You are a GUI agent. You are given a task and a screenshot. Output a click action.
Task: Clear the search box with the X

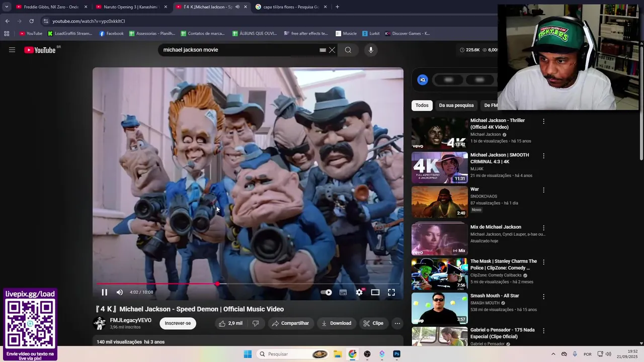pyautogui.click(x=332, y=50)
